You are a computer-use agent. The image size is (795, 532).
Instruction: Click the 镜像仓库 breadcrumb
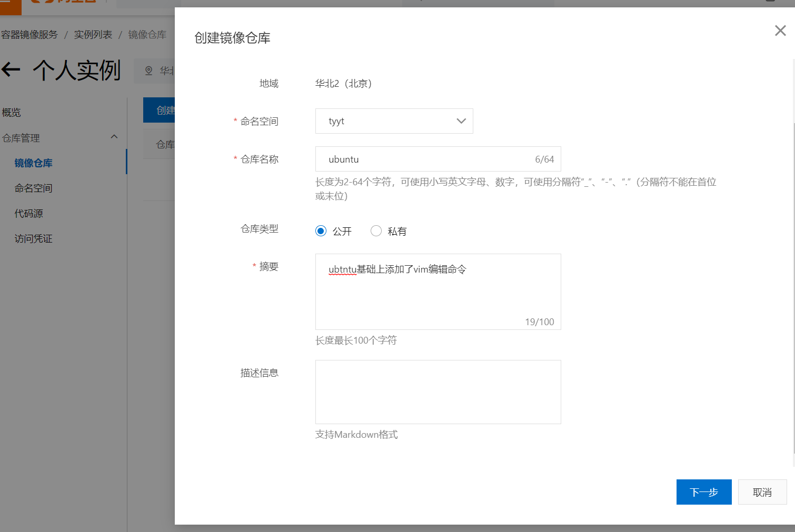147,35
